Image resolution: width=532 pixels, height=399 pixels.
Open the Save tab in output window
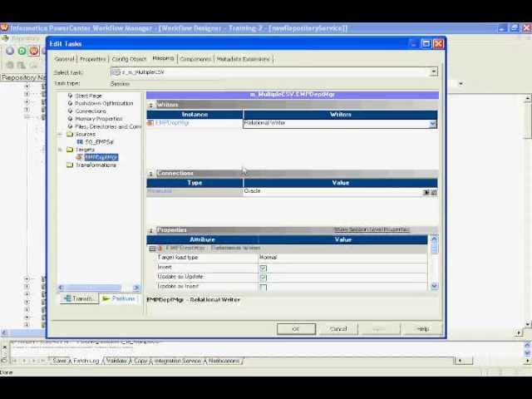click(x=59, y=361)
